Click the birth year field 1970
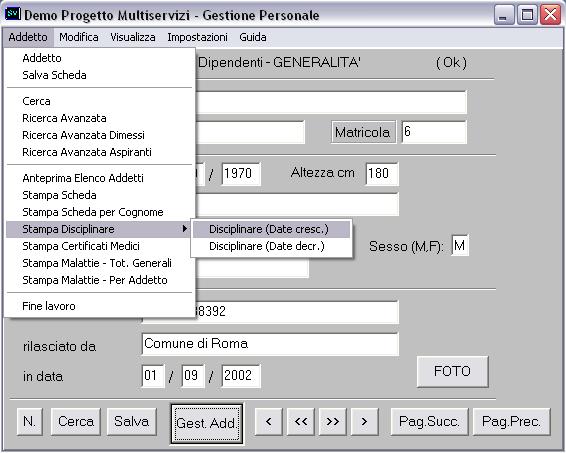Screen dimensions: 566x453 pyautogui.click(x=241, y=174)
